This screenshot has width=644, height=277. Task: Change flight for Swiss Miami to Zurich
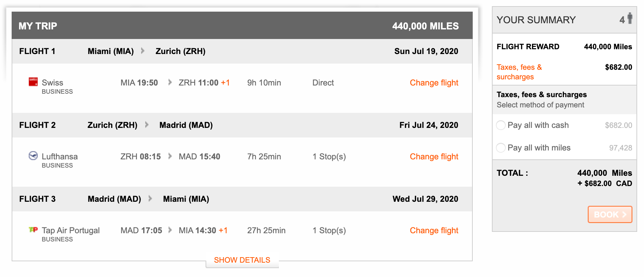click(x=434, y=83)
